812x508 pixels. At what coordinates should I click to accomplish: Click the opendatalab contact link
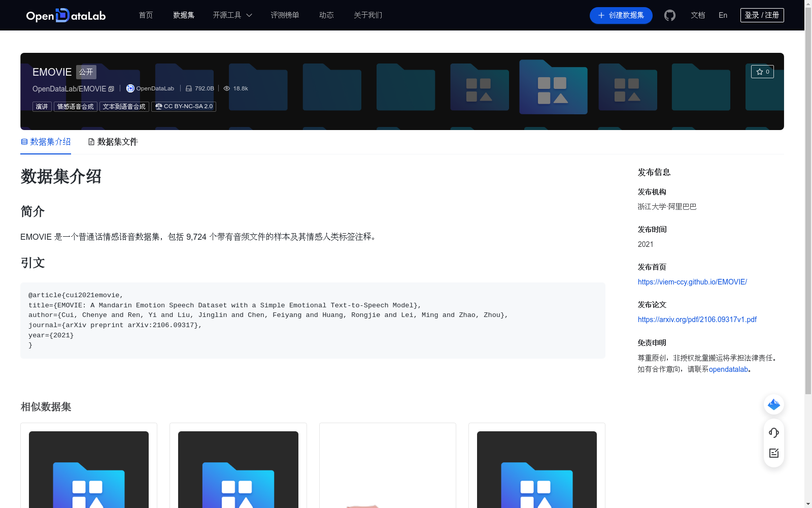[x=728, y=369]
